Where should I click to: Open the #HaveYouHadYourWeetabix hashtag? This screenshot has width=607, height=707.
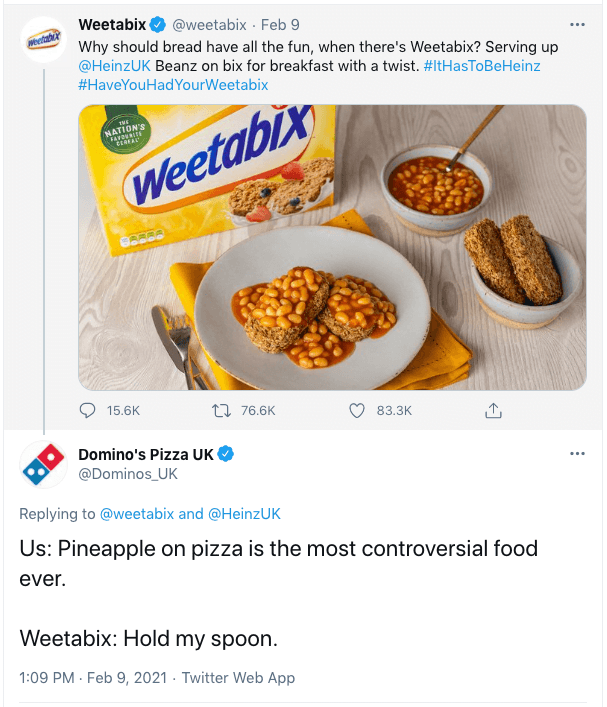point(173,85)
